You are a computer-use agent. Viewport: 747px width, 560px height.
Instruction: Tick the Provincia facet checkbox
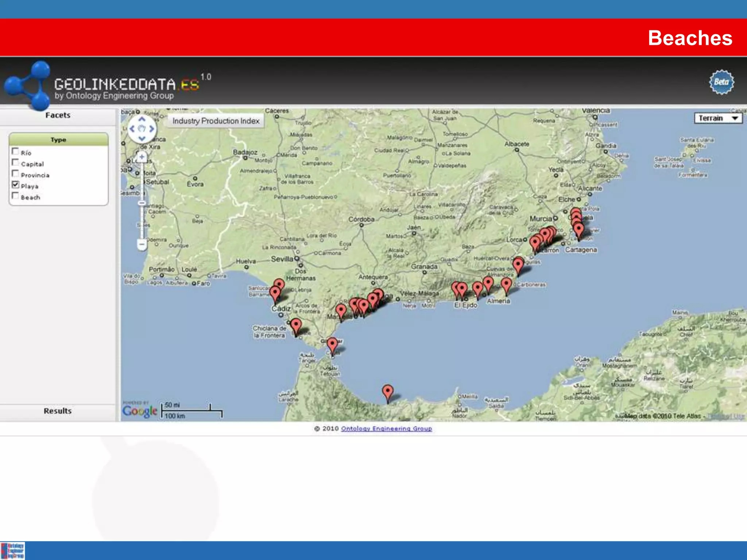point(15,174)
